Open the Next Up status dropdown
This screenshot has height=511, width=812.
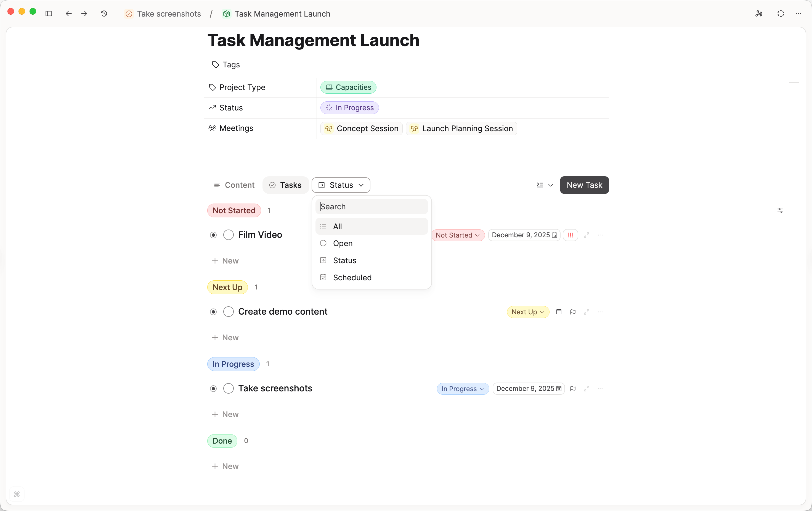coord(527,312)
